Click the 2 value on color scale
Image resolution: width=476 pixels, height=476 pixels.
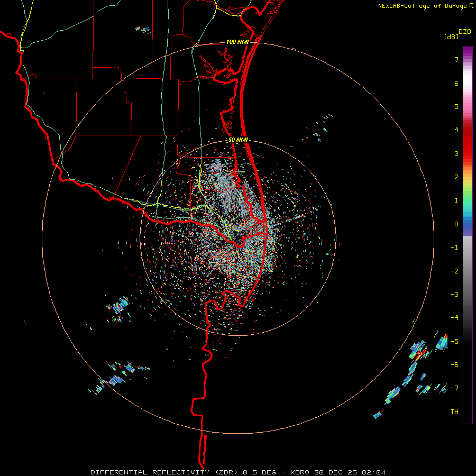coord(456,177)
